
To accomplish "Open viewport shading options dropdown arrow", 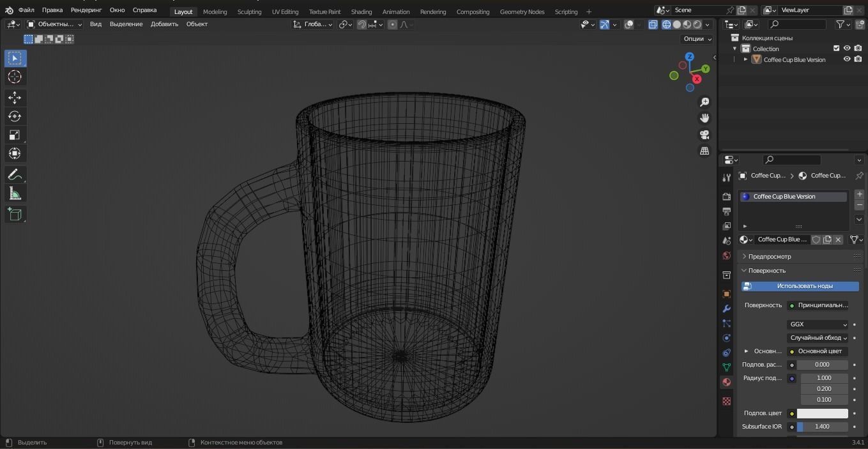I will pos(708,24).
